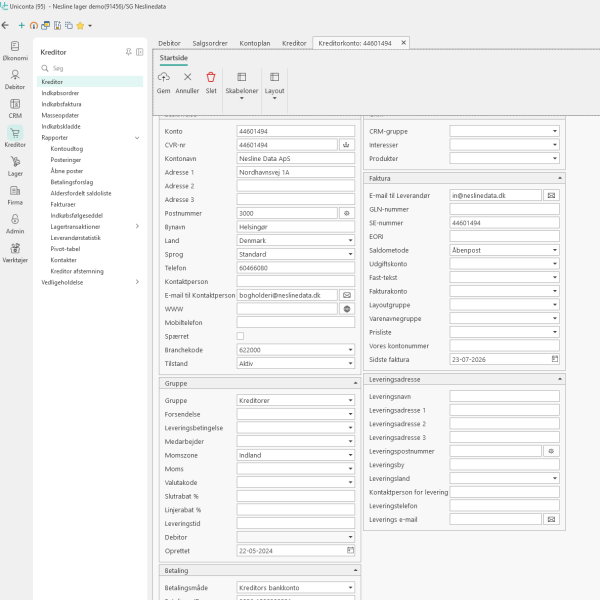Click the red Slet trash icon
Screen dimensions: 600x600
[x=211, y=77]
